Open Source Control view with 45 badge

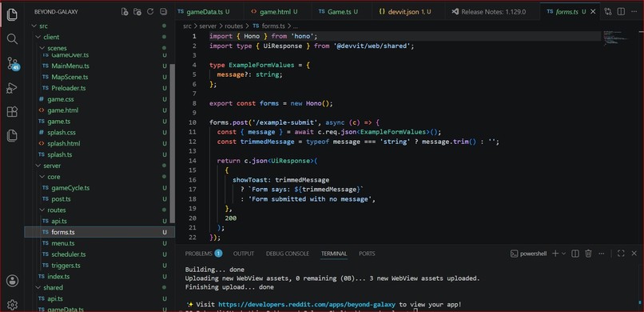pyautogui.click(x=13, y=64)
